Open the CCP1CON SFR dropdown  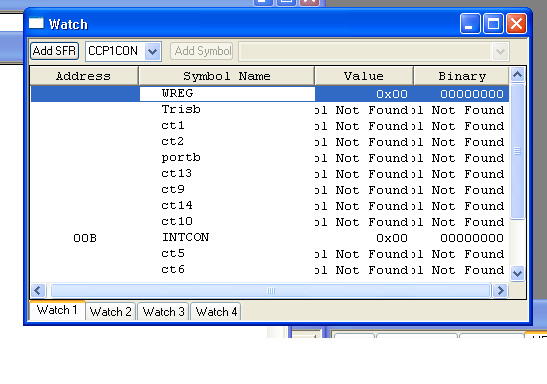tap(152, 52)
